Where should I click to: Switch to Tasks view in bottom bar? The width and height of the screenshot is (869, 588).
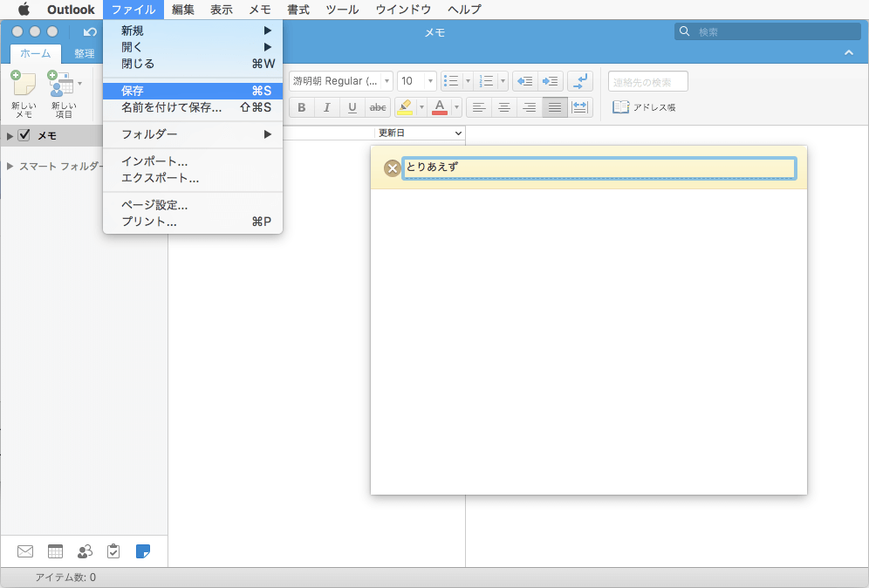[x=113, y=551]
